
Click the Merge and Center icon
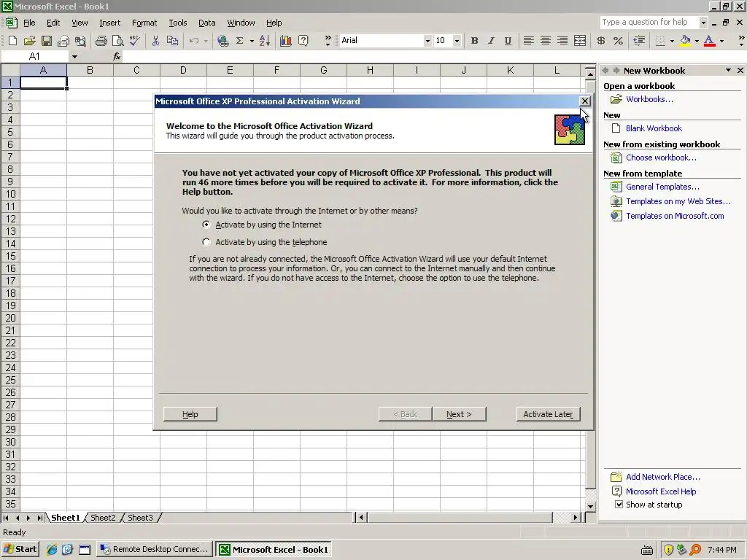point(580,41)
